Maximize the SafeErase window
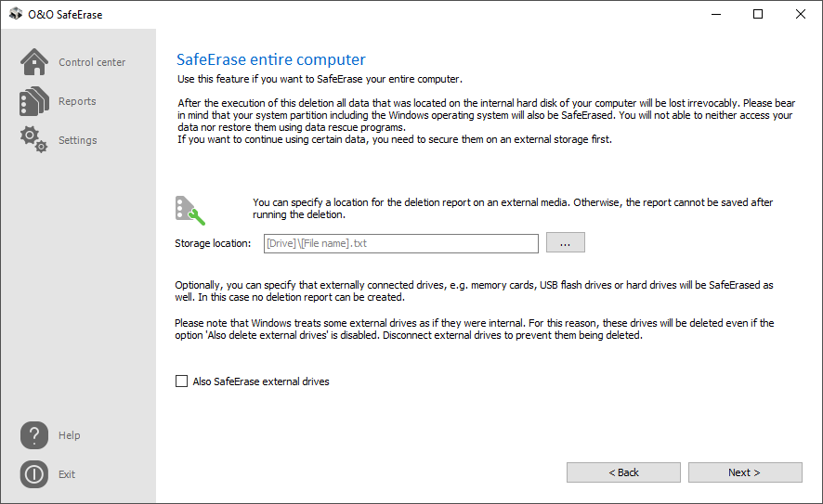This screenshot has width=823, height=504. (x=758, y=14)
